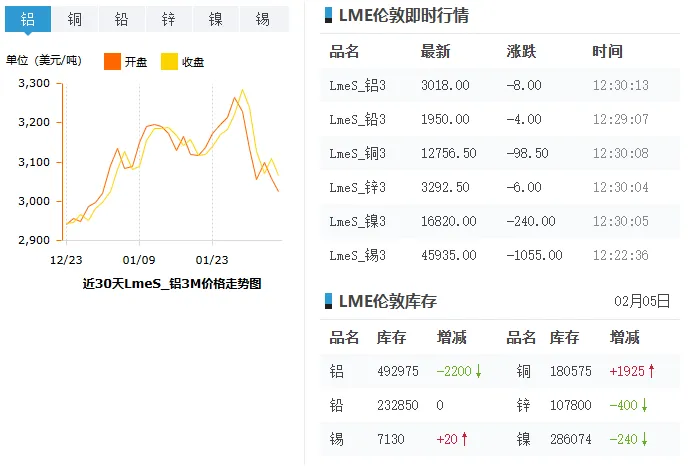
Task: Click the LmeS_锡3 row name
Action: (357, 255)
